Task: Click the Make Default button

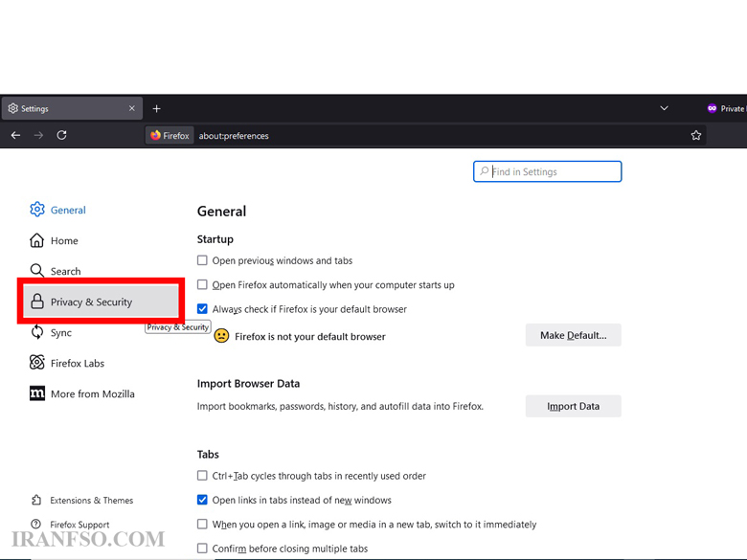Action: pyautogui.click(x=573, y=335)
